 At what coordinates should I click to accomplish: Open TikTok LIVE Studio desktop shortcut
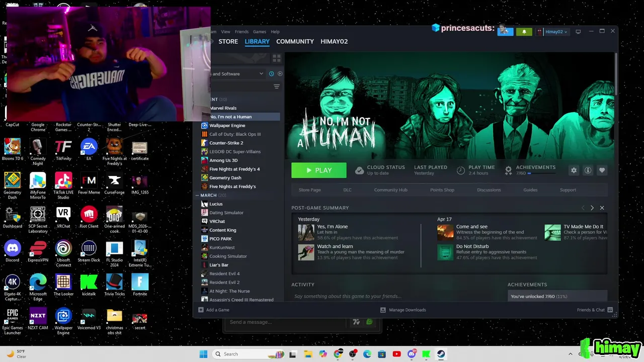pos(63,186)
